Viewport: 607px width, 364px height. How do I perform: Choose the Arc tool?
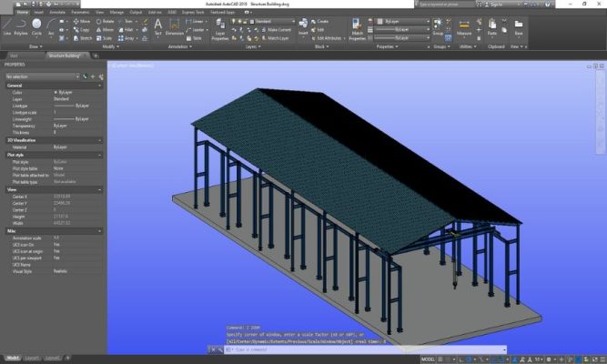click(49, 25)
